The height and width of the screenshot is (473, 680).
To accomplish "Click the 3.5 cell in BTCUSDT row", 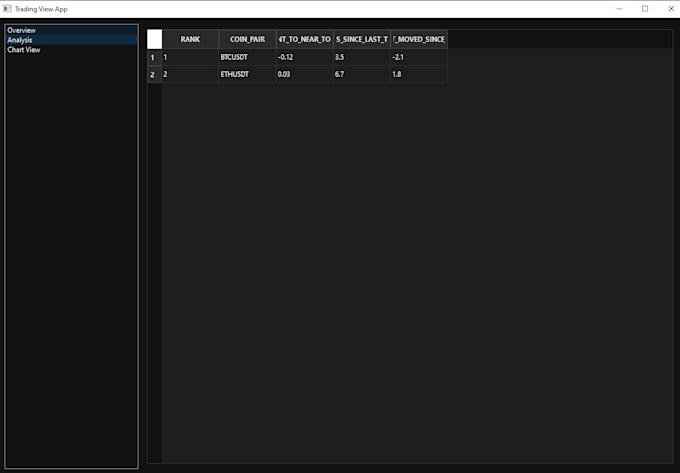I will 362,57.
